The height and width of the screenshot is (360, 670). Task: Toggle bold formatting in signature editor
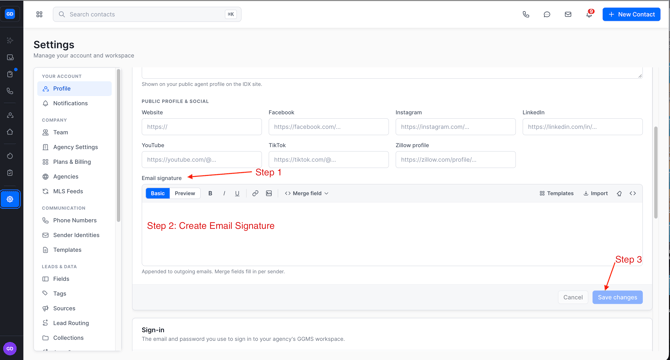[210, 193]
